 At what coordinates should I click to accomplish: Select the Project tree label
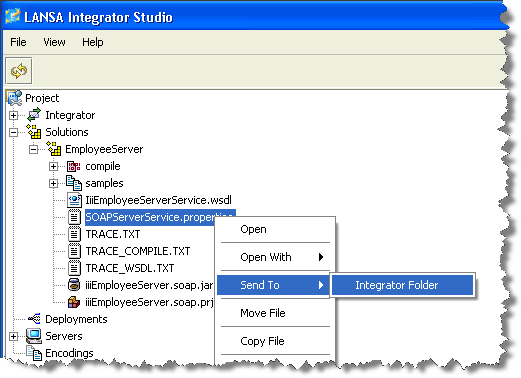coord(42,98)
